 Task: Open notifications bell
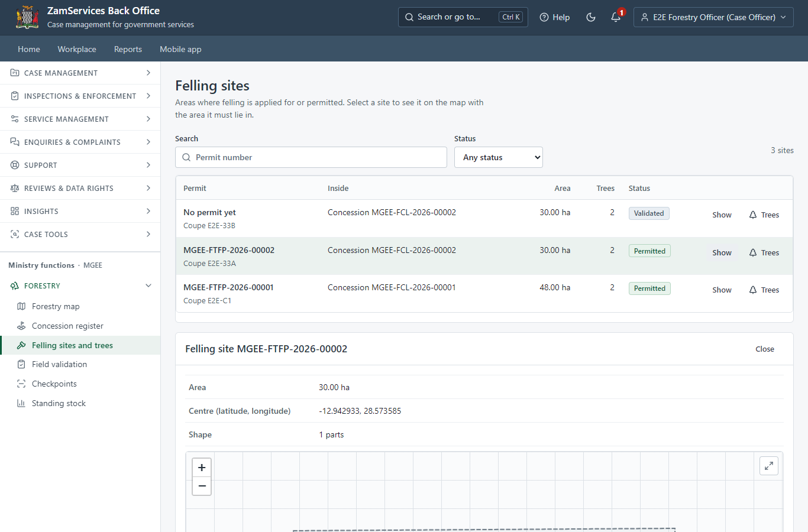616,17
